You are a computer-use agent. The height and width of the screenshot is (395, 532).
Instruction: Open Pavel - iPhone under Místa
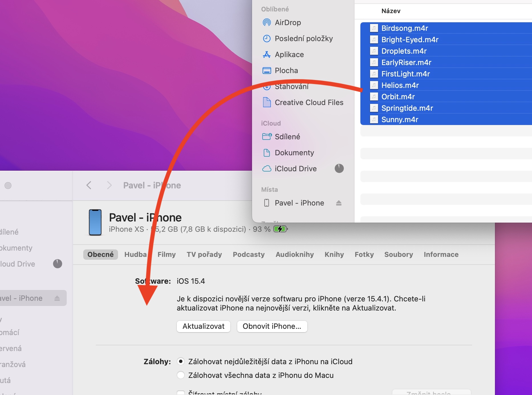click(299, 203)
